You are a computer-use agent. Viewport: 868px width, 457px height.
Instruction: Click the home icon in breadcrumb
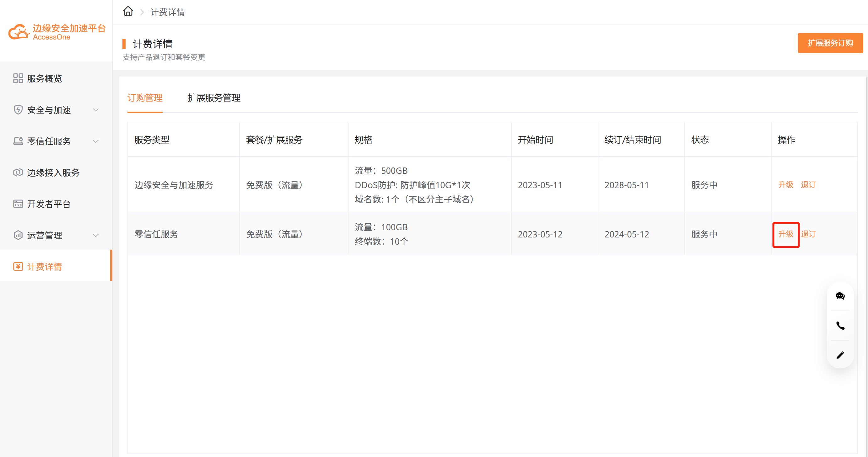(x=128, y=12)
